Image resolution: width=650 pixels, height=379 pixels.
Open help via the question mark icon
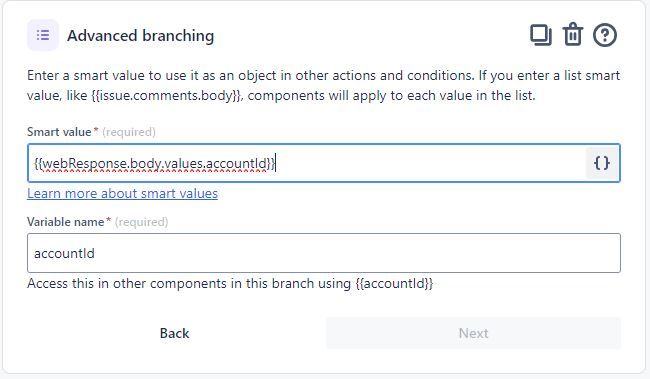click(605, 35)
